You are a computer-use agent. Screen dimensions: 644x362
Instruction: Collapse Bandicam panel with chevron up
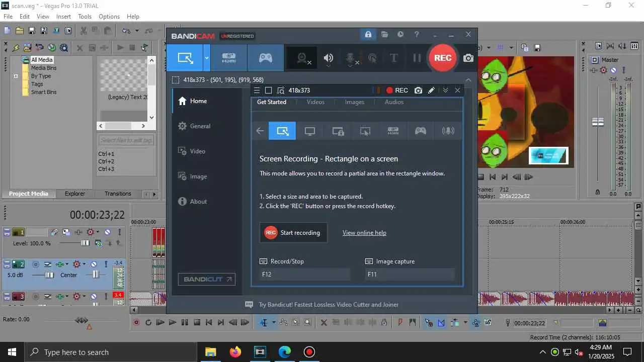pos(468,80)
